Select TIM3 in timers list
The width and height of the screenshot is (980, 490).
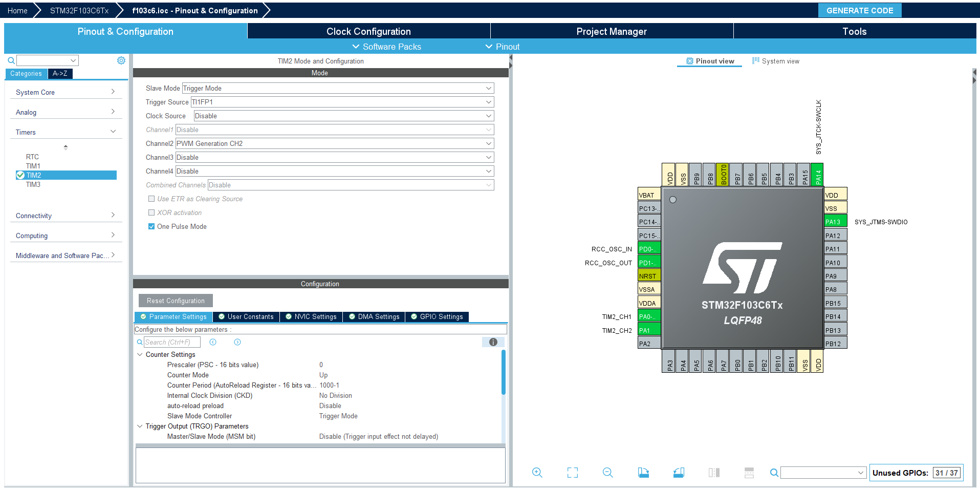pos(33,184)
